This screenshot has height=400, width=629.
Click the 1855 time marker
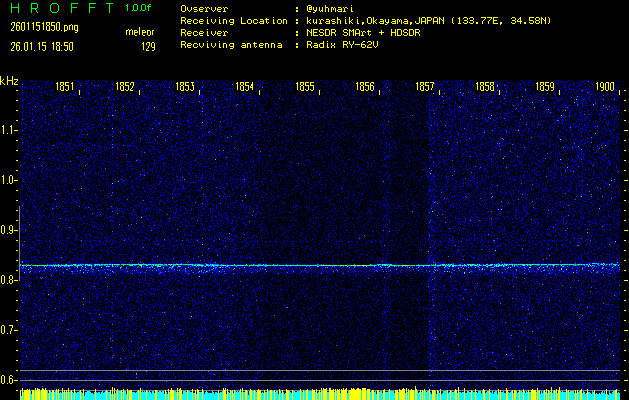point(305,87)
